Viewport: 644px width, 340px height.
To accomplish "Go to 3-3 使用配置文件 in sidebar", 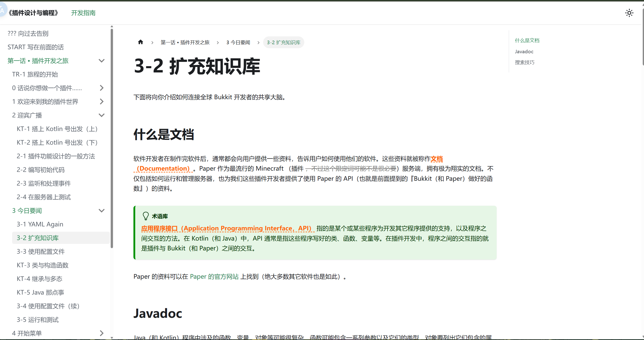I will (40, 251).
